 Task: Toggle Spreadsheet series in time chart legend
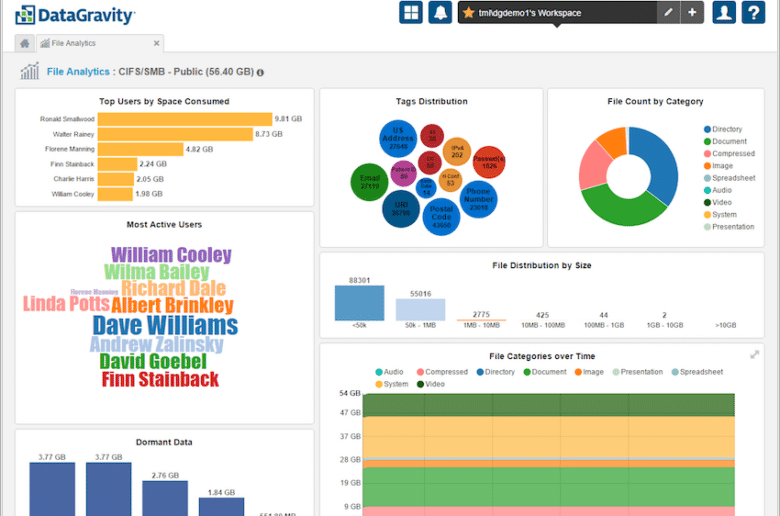[x=697, y=372]
